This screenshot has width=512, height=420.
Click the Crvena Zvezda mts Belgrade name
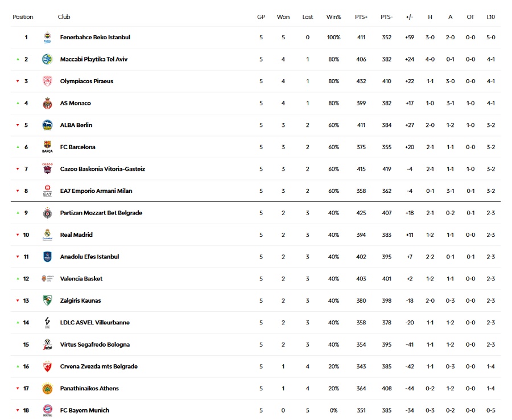pyautogui.click(x=98, y=367)
